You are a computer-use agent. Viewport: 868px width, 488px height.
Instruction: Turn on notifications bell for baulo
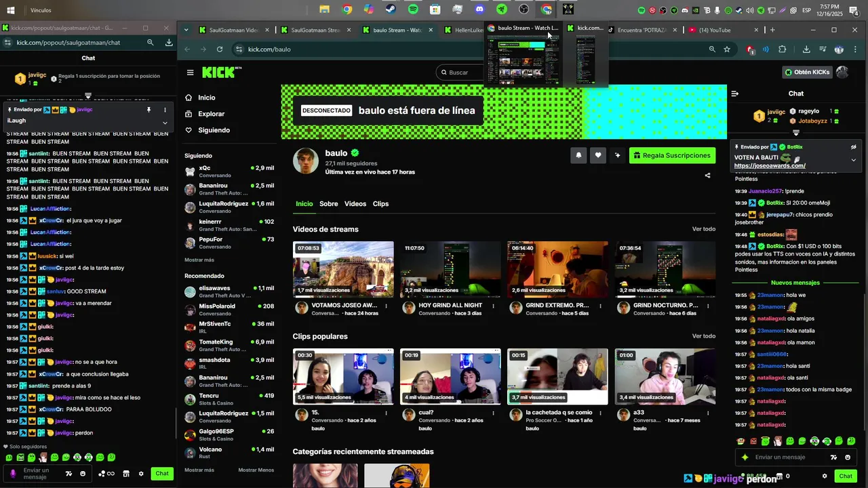pos(578,155)
